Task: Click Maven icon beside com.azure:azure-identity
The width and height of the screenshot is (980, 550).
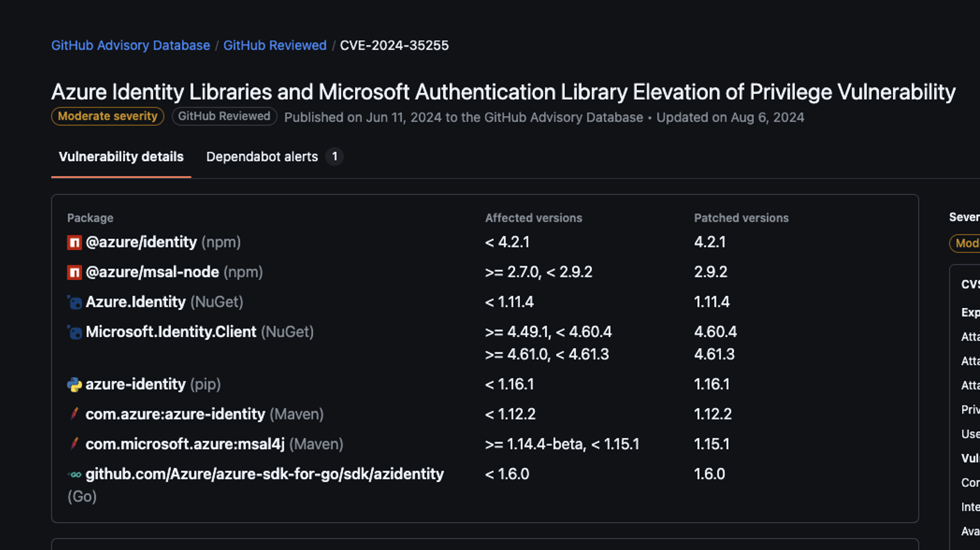Action: tap(74, 414)
